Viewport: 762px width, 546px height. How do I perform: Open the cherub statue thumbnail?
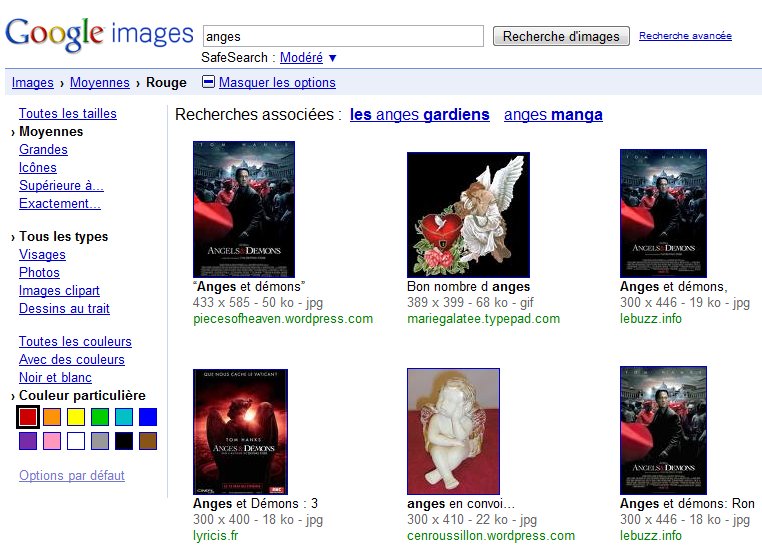pos(453,431)
